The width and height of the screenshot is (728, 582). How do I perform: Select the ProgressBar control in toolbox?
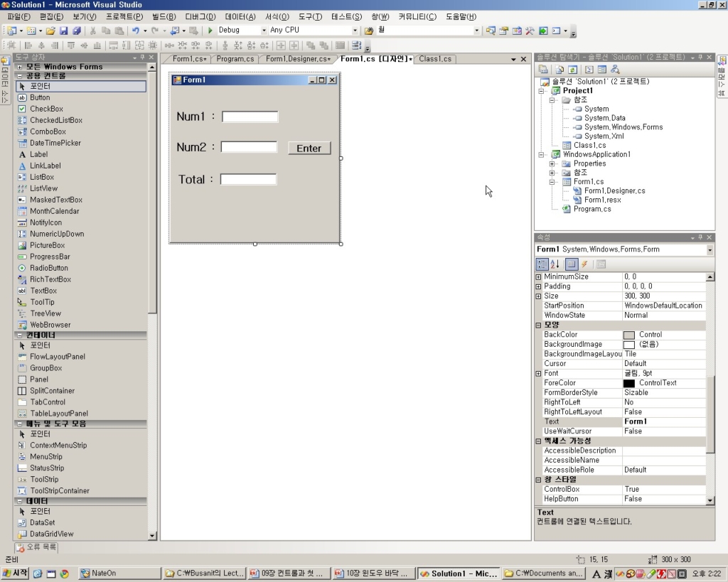pyautogui.click(x=50, y=257)
